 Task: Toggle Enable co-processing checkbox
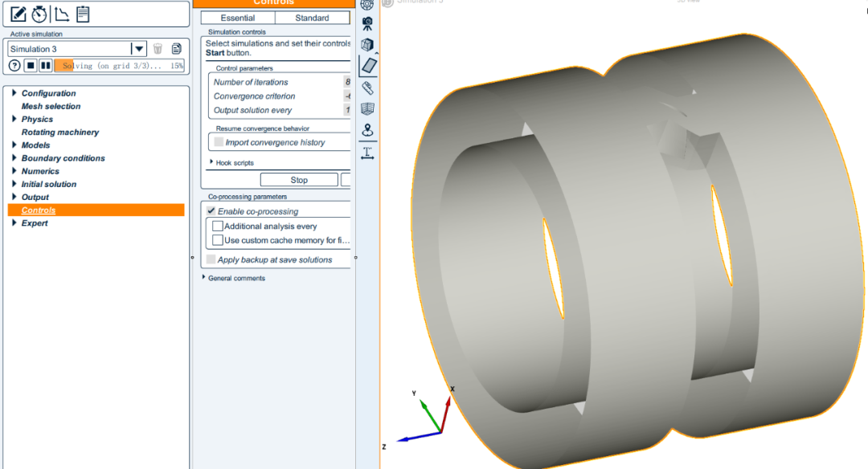click(211, 210)
